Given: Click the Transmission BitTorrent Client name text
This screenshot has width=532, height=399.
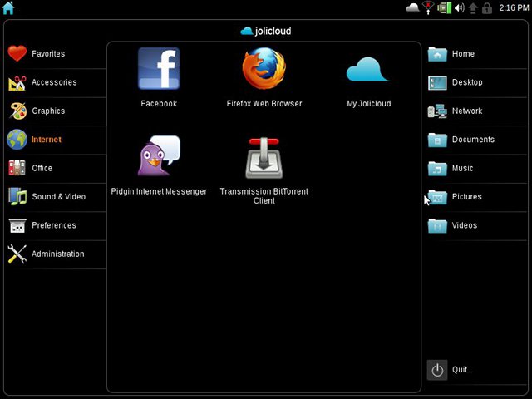Looking at the screenshot, I should (264, 196).
